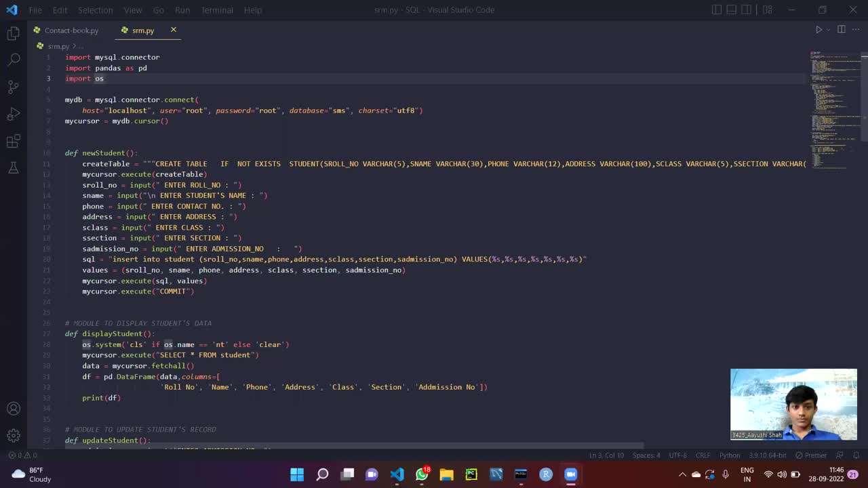
Task: Open the feedback icon in status bar
Action: click(840, 455)
